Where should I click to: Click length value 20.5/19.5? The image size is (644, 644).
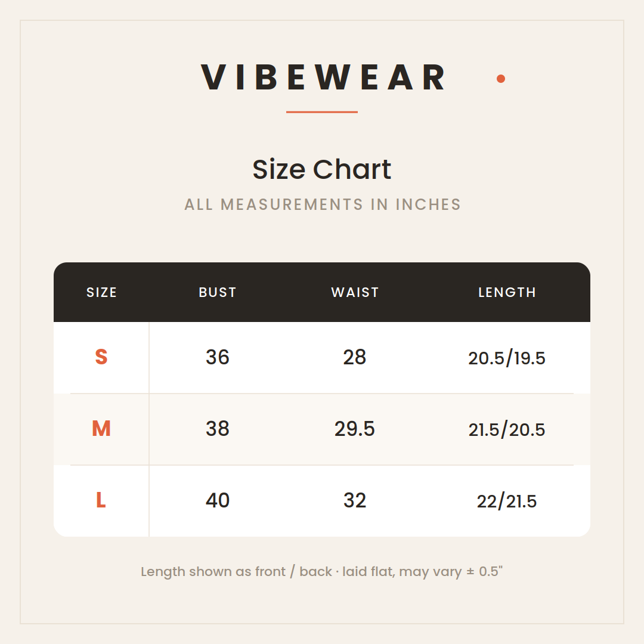(x=507, y=358)
